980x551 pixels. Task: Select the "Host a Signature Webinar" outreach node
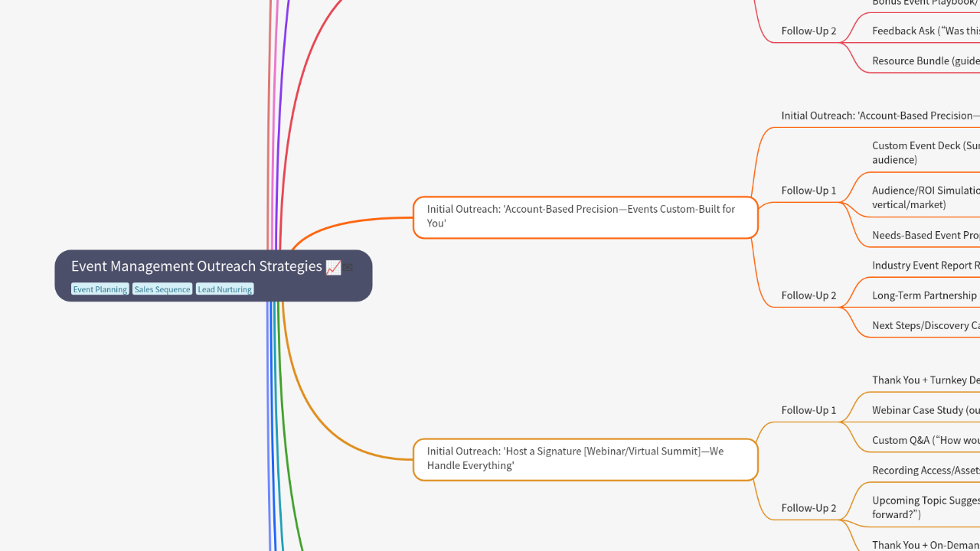585,458
